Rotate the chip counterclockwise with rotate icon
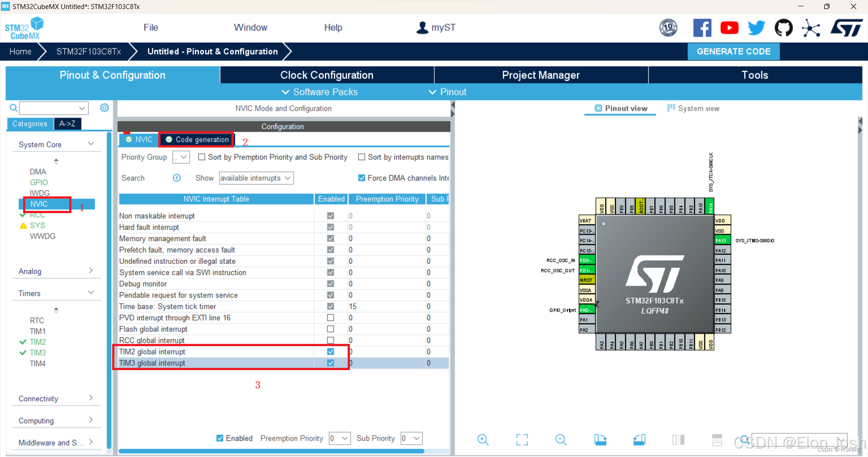The width and height of the screenshot is (868, 457). (639, 439)
